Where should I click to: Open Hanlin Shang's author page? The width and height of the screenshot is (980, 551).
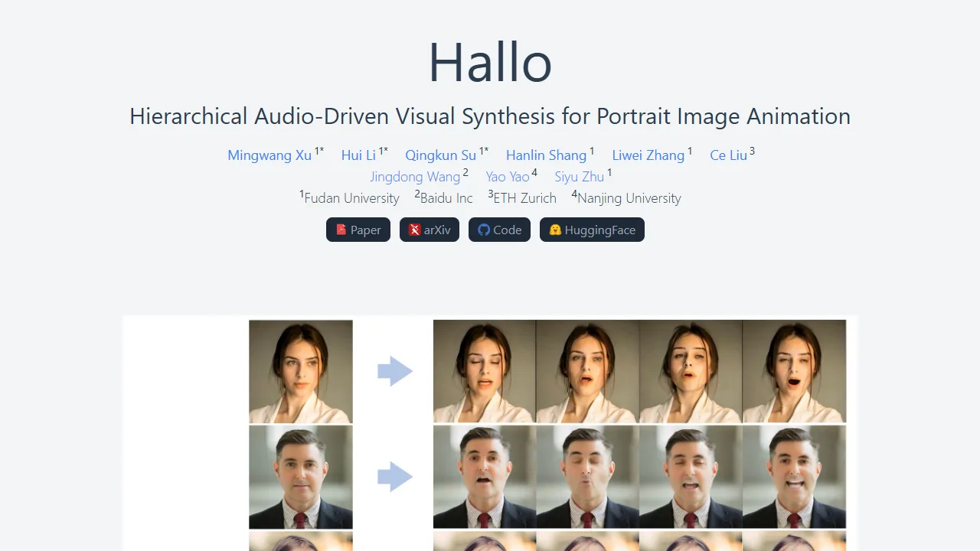tap(546, 155)
